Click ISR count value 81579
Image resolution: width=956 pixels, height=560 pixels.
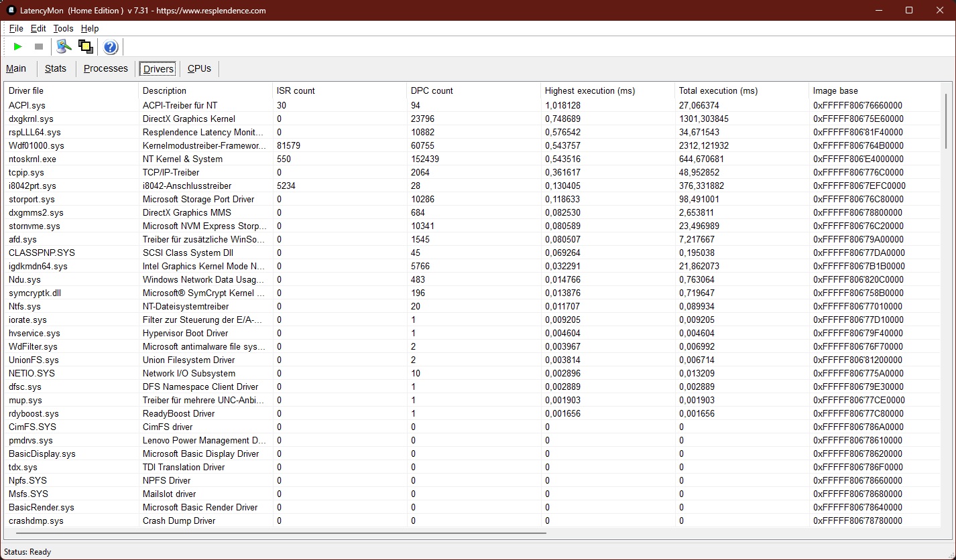[288, 145]
